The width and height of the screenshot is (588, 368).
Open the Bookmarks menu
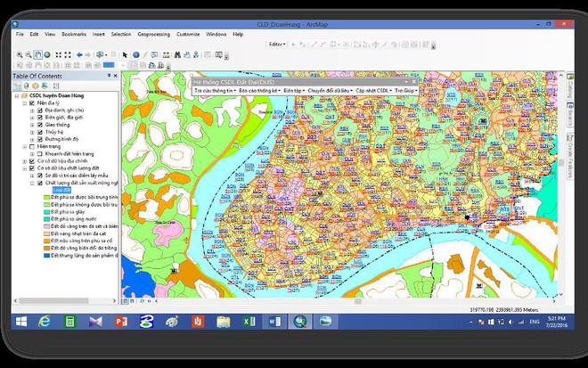71,34
